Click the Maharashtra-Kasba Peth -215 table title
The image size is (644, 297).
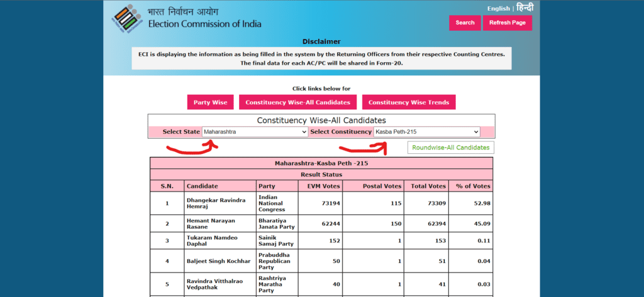coord(321,163)
